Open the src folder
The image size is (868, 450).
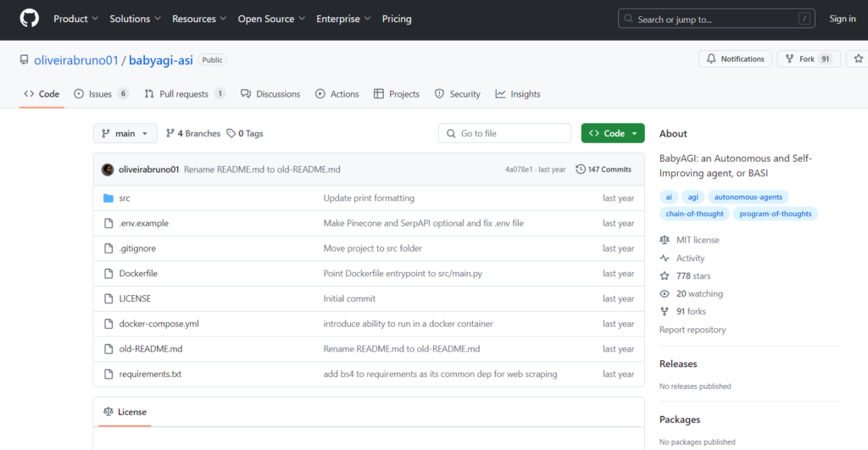125,198
